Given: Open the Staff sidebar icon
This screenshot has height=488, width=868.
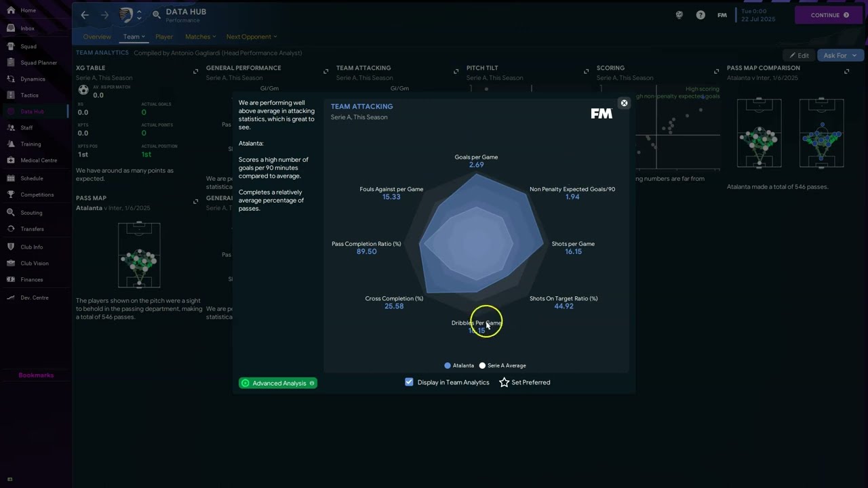Looking at the screenshot, I should point(11,127).
